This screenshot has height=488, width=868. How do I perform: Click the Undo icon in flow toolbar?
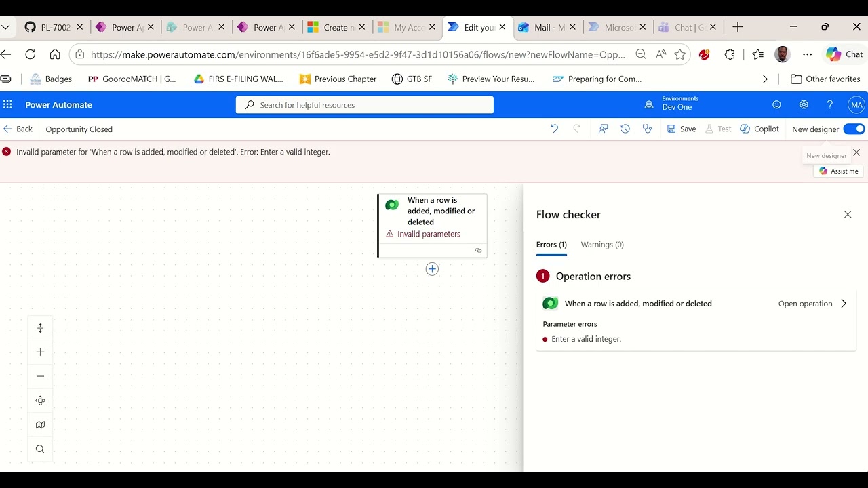coord(554,129)
